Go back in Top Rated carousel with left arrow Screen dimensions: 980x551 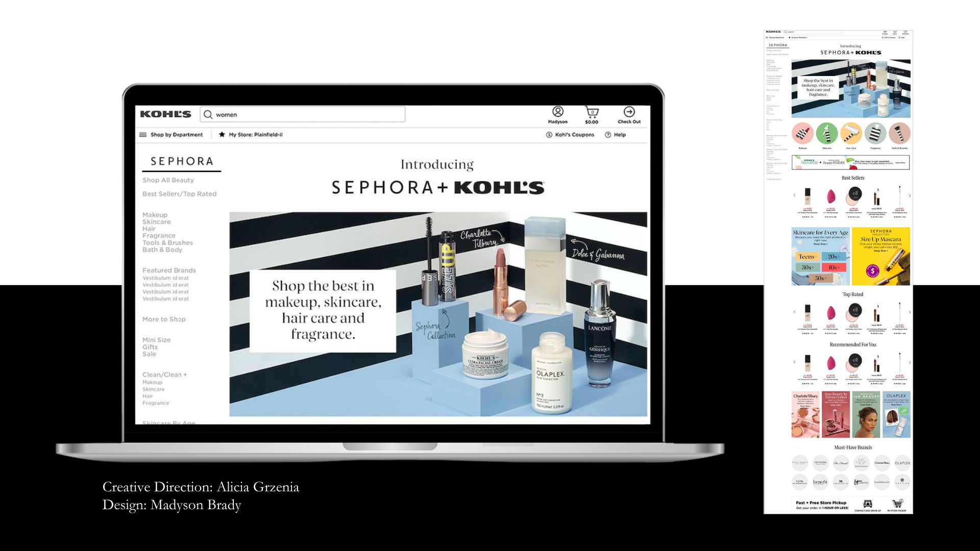[x=794, y=312]
